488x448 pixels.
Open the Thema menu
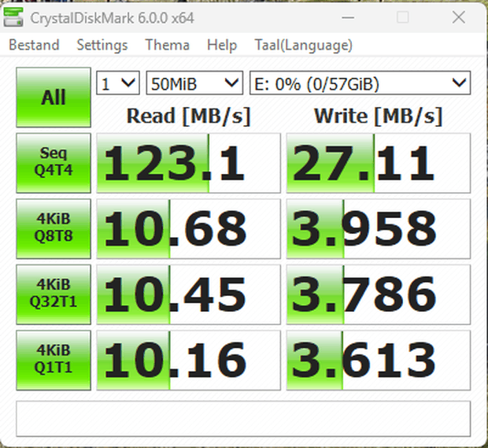coord(167,45)
